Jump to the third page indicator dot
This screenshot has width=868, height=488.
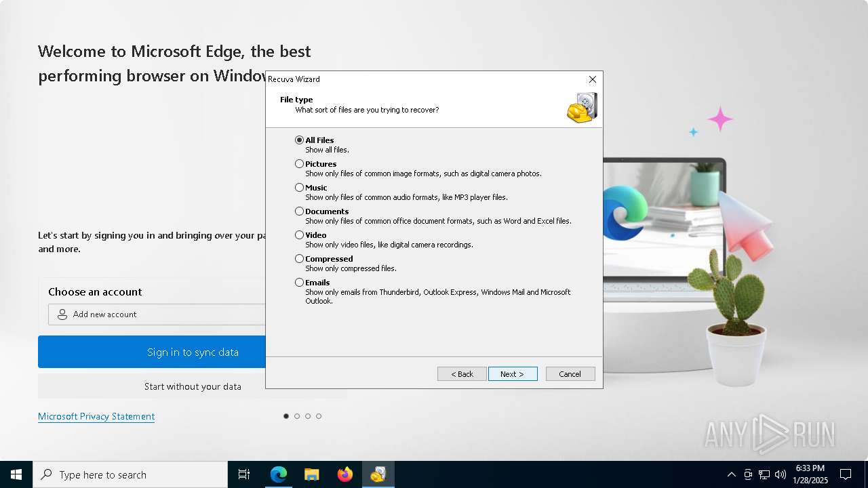point(308,416)
